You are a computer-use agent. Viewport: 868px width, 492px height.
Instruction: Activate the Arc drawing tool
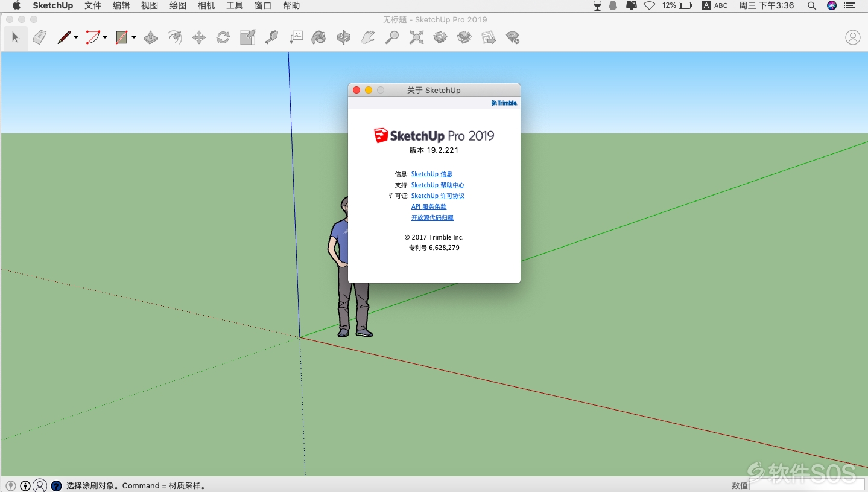coord(92,37)
